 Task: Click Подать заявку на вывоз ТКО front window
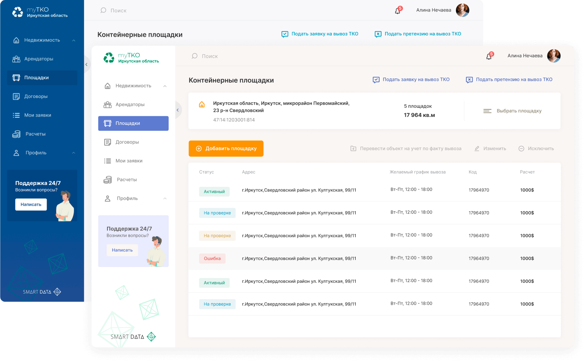pos(411,80)
